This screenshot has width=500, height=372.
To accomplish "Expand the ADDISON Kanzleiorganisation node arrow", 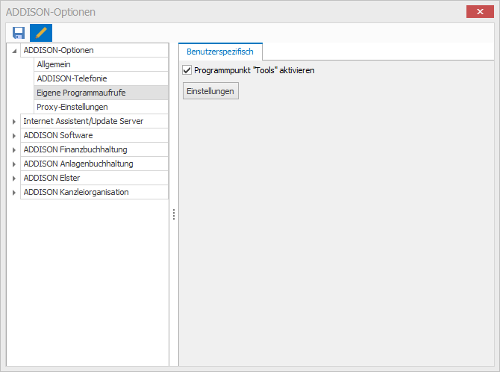I will pyautogui.click(x=14, y=192).
